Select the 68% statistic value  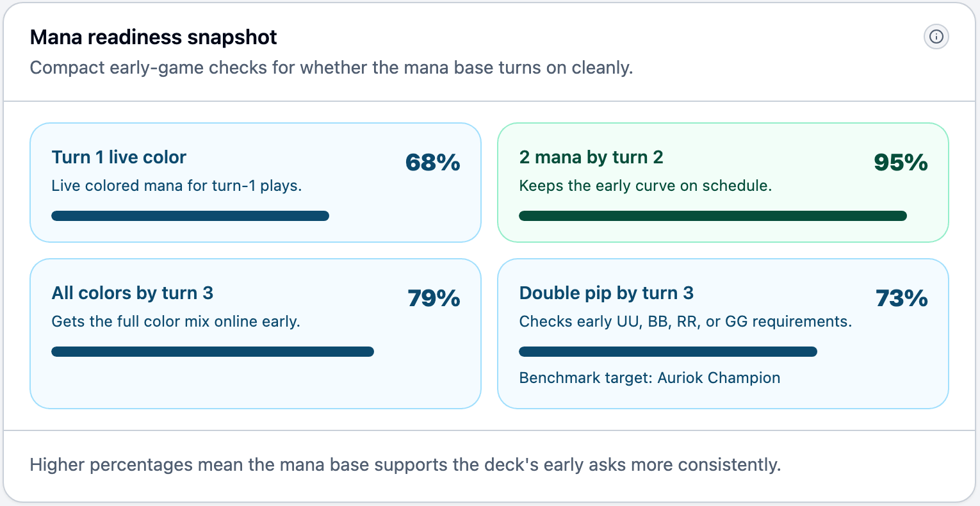(433, 163)
